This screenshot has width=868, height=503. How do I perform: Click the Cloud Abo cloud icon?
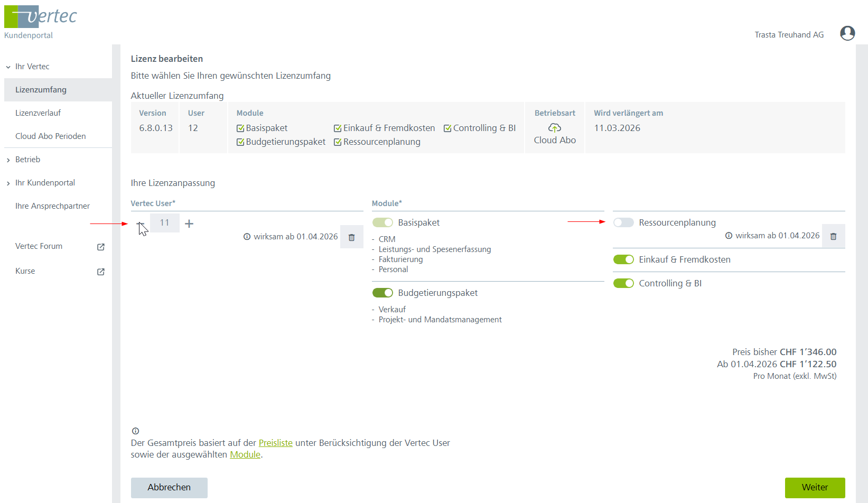tap(555, 128)
